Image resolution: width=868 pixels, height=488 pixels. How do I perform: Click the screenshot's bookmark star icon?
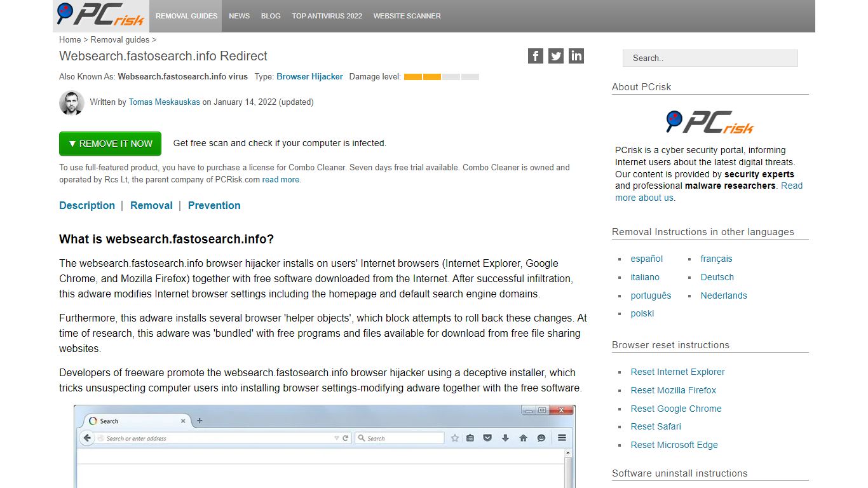[x=455, y=438]
